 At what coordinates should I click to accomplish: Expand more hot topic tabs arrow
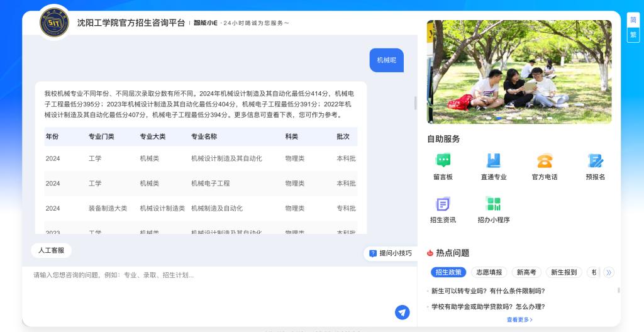pos(608,272)
